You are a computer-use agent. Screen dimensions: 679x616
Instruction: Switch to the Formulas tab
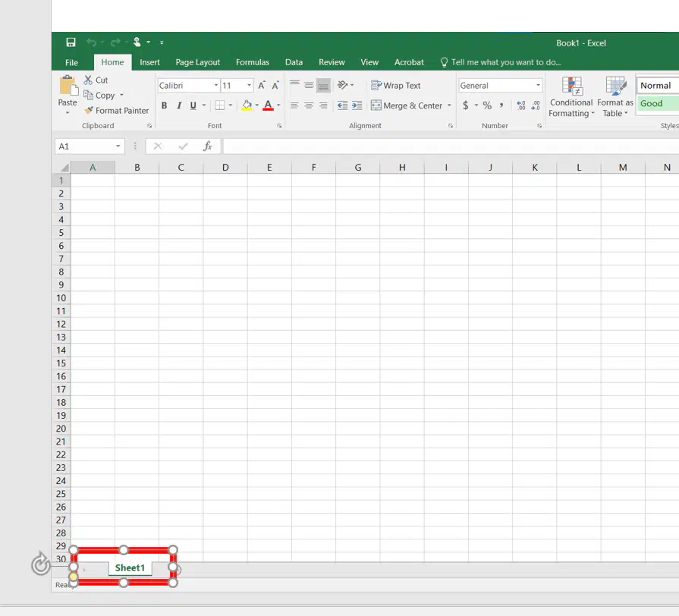coord(253,62)
